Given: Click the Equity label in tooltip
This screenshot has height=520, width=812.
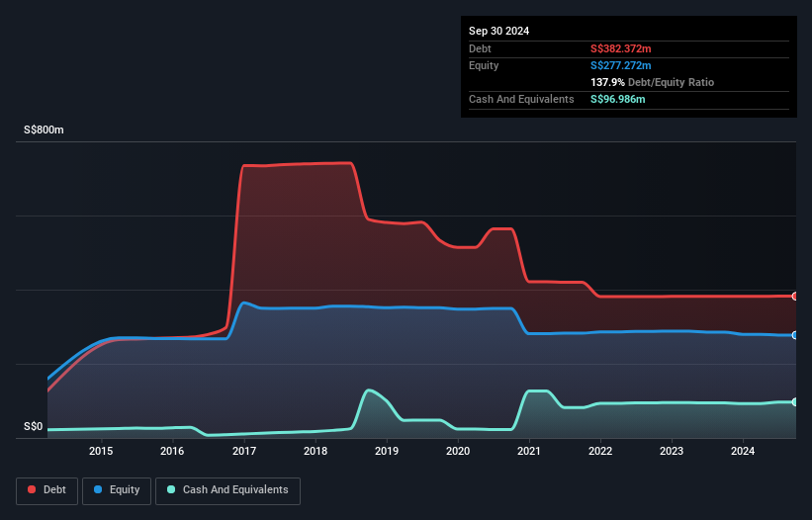Looking at the screenshot, I should 484,65.
